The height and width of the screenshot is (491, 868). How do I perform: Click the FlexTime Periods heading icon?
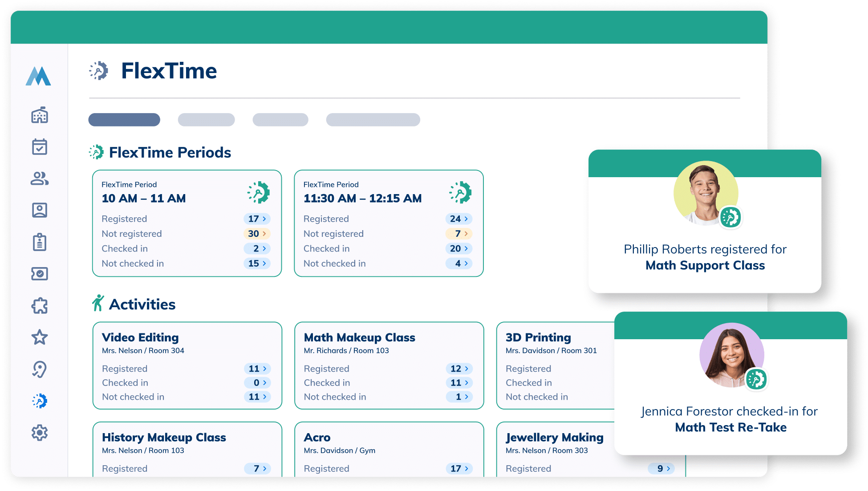pos(96,152)
